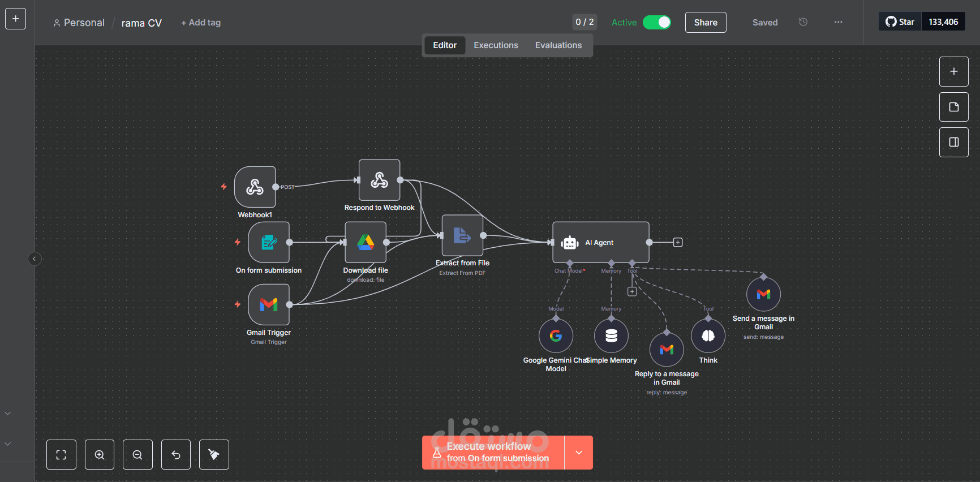Click the Saved status text
The image size is (980, 482).
point(765,23)
